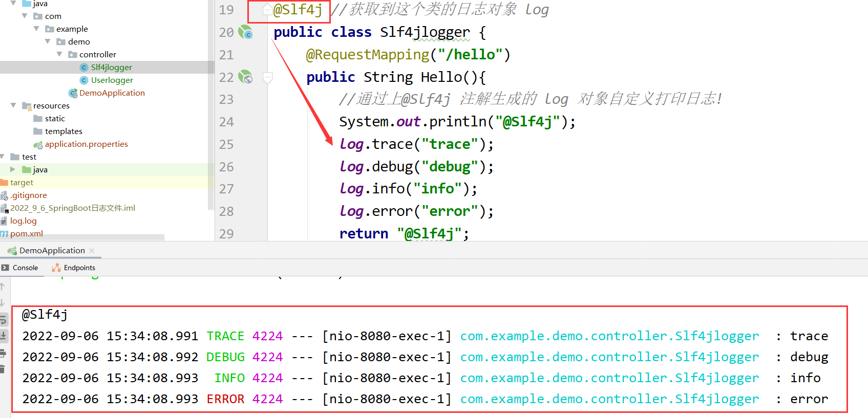Click line number 25 in the gutter
868x418 pixels.
pos(226,144)
